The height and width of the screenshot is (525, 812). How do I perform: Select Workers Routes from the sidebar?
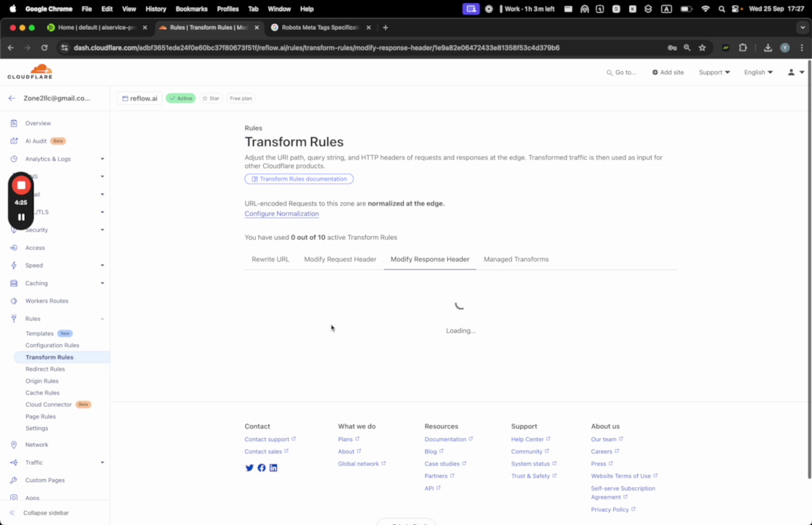(47, 300)
